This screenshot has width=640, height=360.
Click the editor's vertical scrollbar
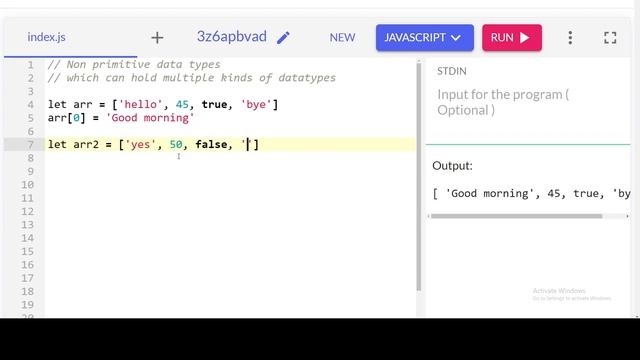coord(419,178)
